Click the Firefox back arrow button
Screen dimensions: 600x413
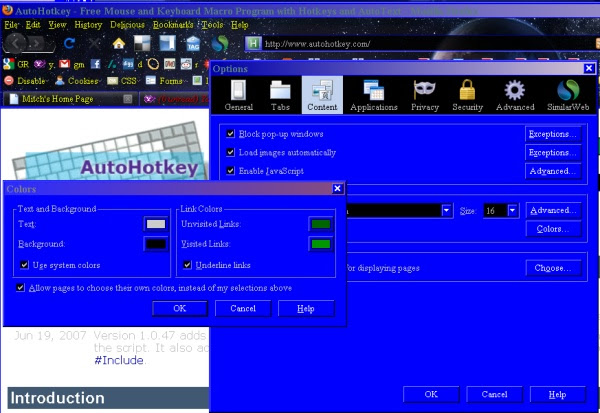point(15,43)
